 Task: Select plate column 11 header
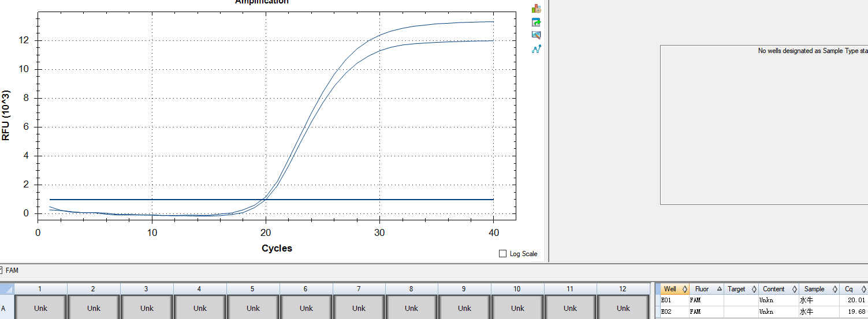pyautogui.click(x=570, y=289)
